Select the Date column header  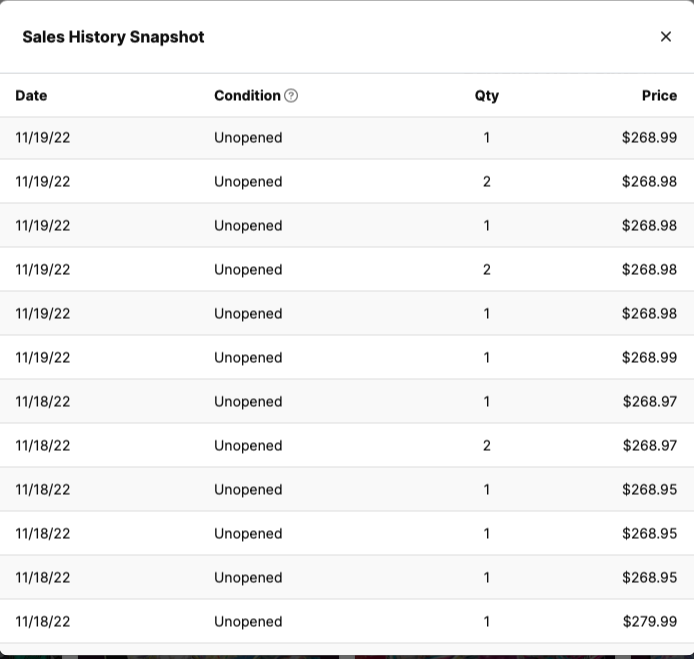[31, 96]
